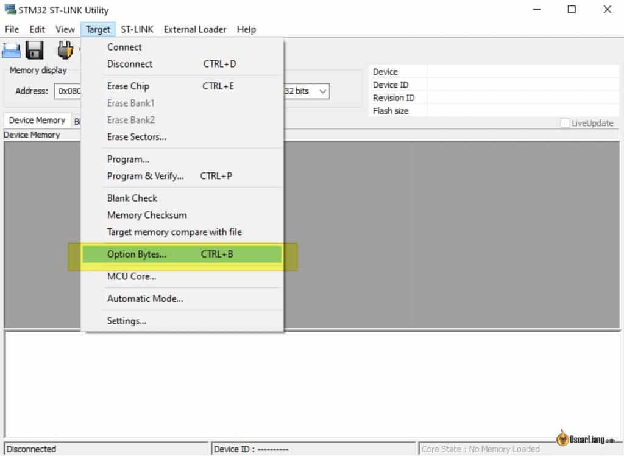Open the External Loader menu
Image resolution: width=624 pixels, height=456 pixels.
pos(195,29)
